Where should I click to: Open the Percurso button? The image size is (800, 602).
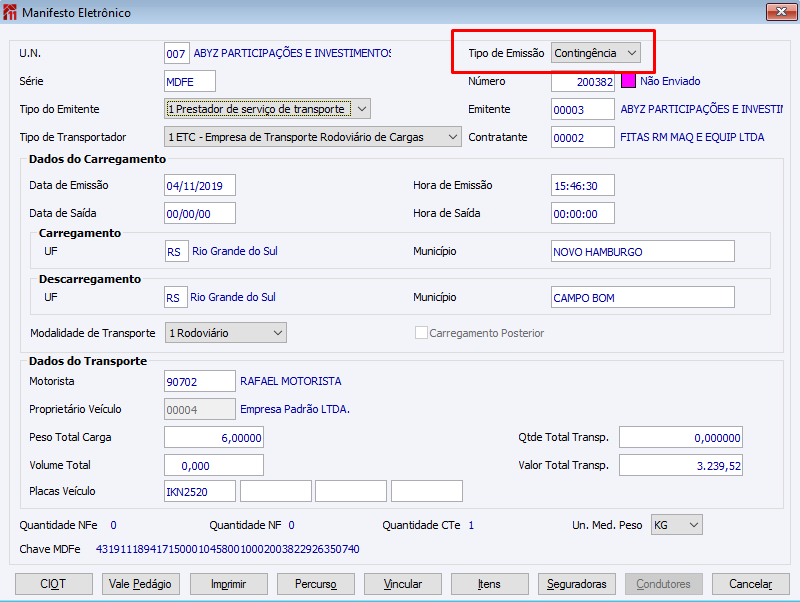click(x=316, y=584)
